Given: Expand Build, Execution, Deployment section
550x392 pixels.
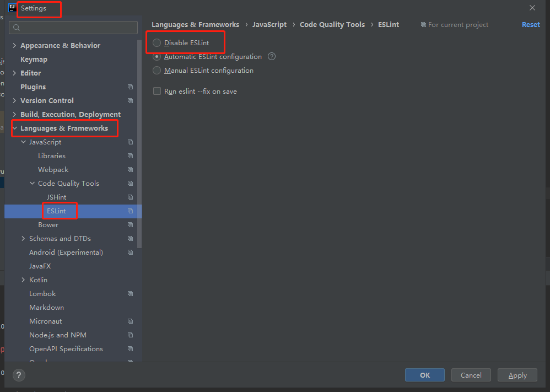Looking at the screenshot, I should click(x=14, y=115).
